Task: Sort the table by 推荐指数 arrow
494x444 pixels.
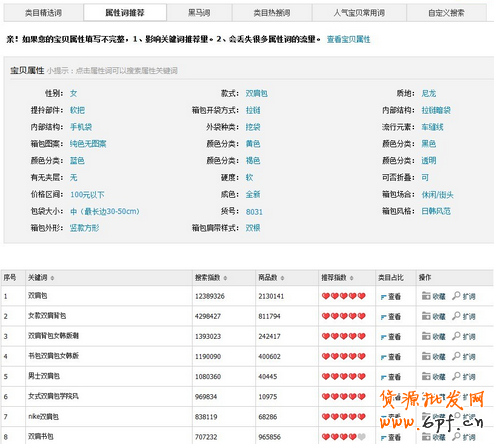Action: point(352,278)
